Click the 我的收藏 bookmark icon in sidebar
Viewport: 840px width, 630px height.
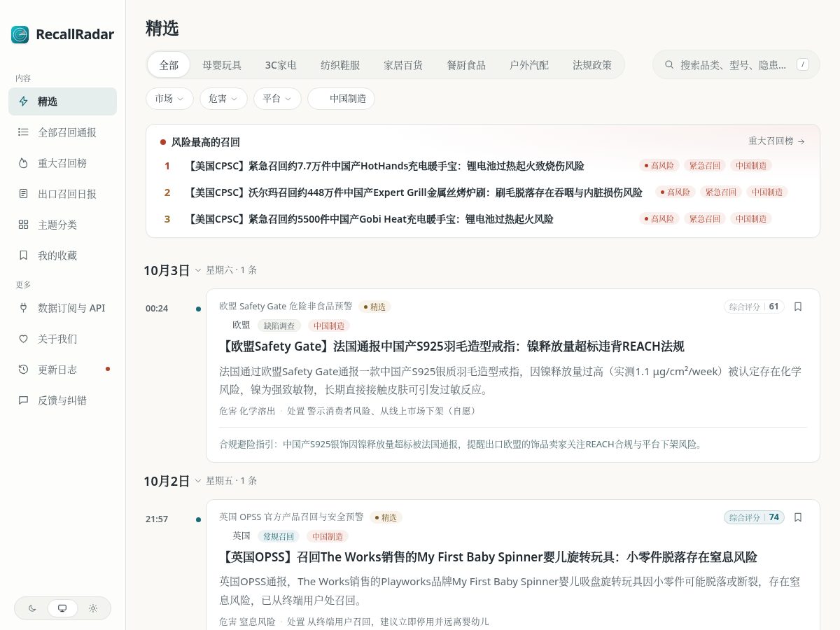24,255
